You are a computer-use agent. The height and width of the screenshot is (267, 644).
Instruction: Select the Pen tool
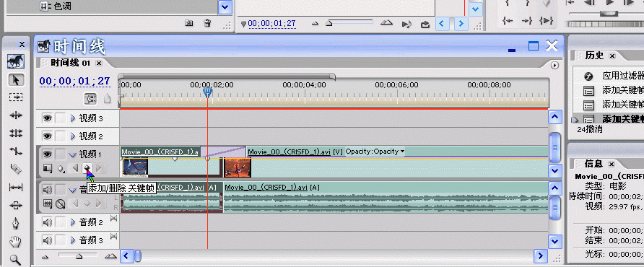[16, 224]
